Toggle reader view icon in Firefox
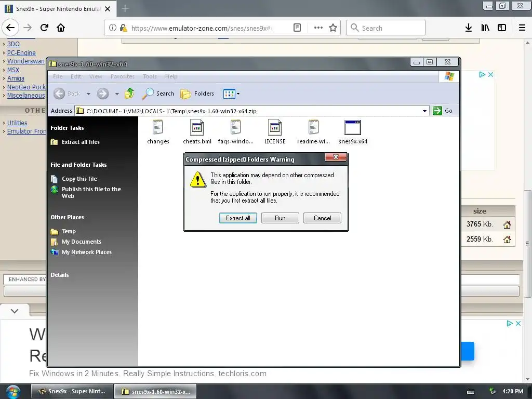The height and width of the screenshot is (399, 532). tap(297, 28)
